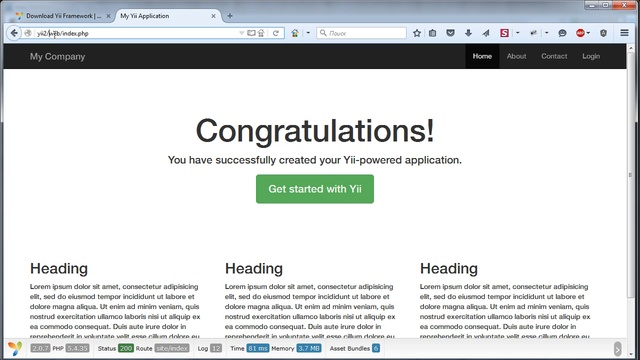Open a new tab with plus button
The height and width of the screenshot is (360, 640).
pos(230,16)
